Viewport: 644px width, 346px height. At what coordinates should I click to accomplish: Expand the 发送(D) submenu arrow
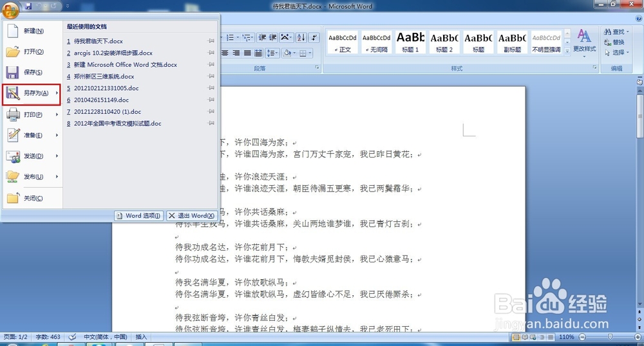click(57, 156)
